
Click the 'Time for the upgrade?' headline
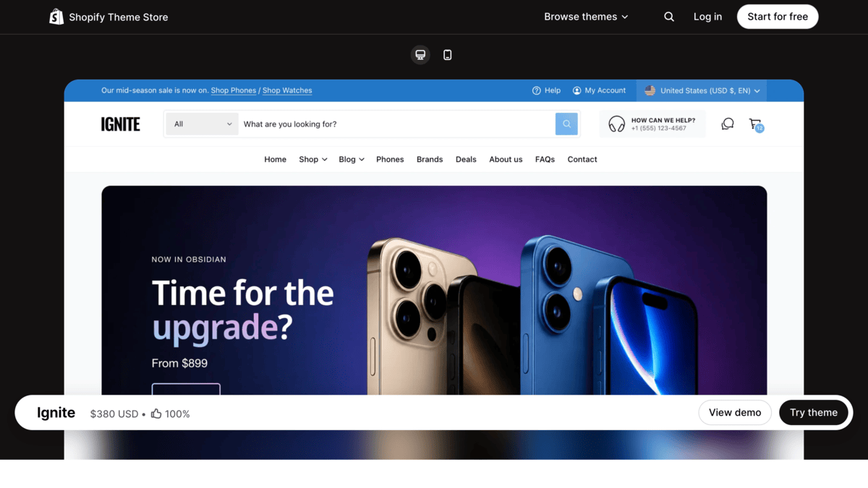242,309
